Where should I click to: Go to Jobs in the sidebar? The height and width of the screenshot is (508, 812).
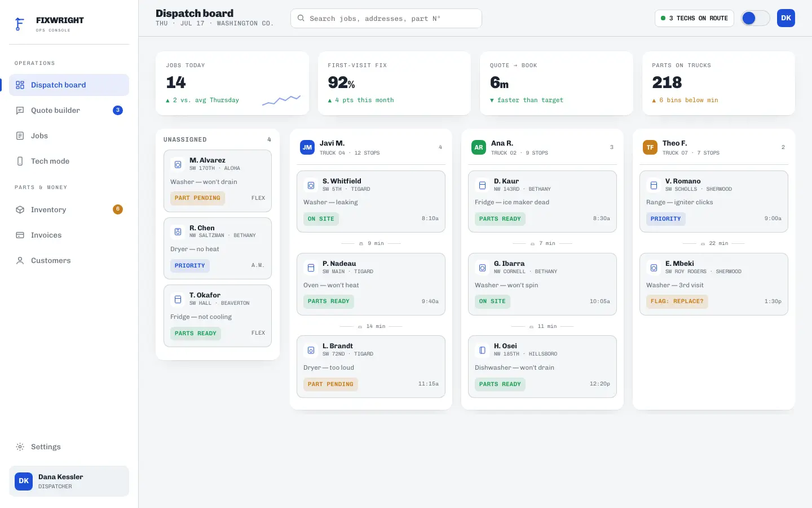click(69, 136)
